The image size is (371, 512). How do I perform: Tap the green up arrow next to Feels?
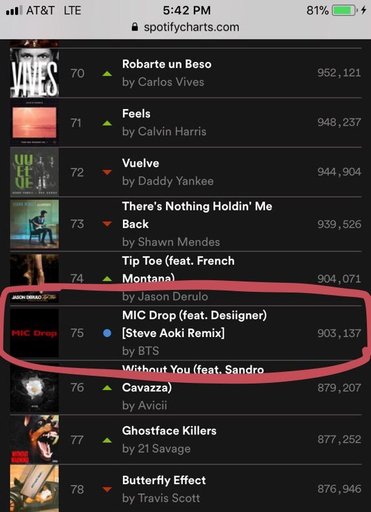pyautogui.click(x=107, y=123)
